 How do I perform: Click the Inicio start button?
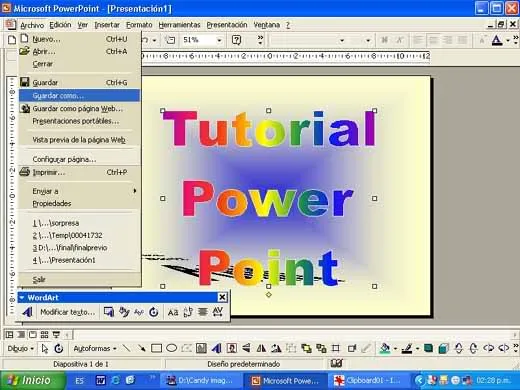point(32,380)
